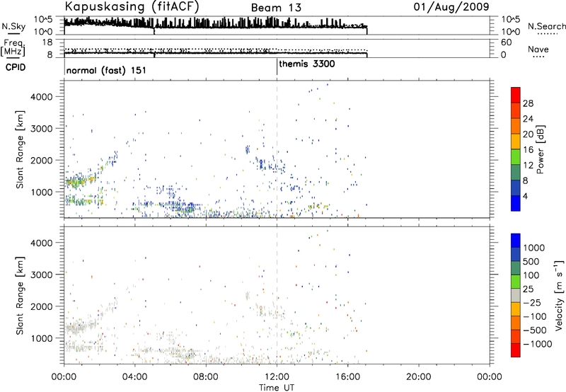Click the 'CPID' row label
This screenshot has width=566, height=392.
[16, 67]
